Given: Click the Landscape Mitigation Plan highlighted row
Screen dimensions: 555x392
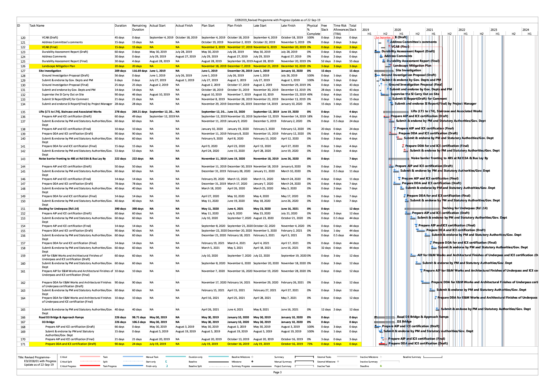Looking at the screenshot, I should [58, 66].
